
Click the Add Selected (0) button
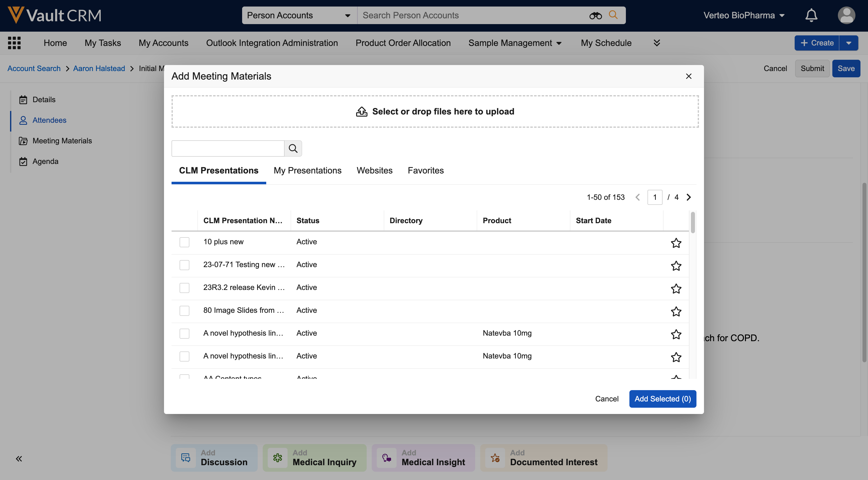point(663,399)
